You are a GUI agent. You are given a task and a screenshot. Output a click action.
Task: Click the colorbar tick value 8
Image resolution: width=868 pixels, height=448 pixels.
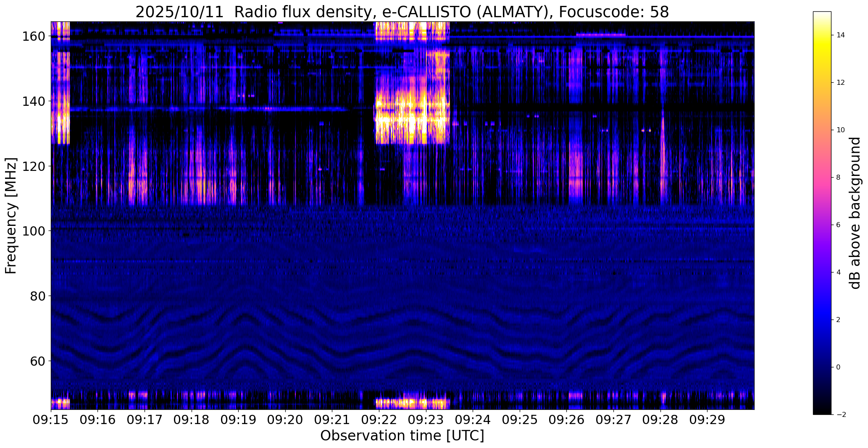point(839,178)
